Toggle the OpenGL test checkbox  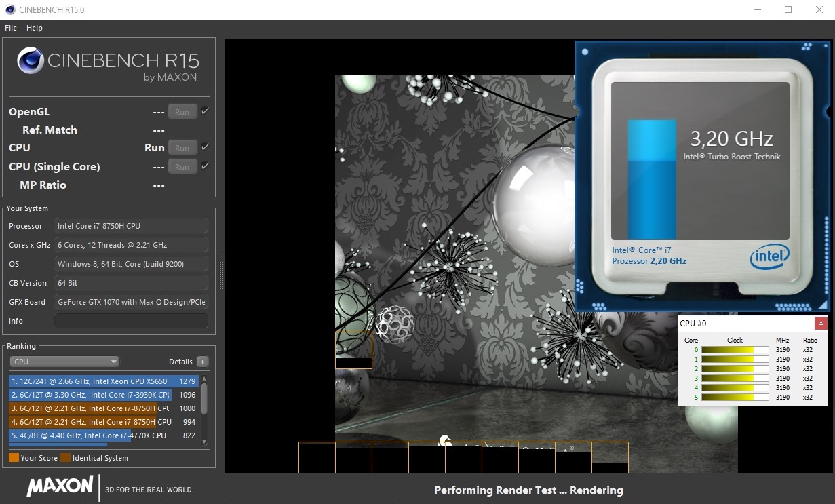pos(205,111)
